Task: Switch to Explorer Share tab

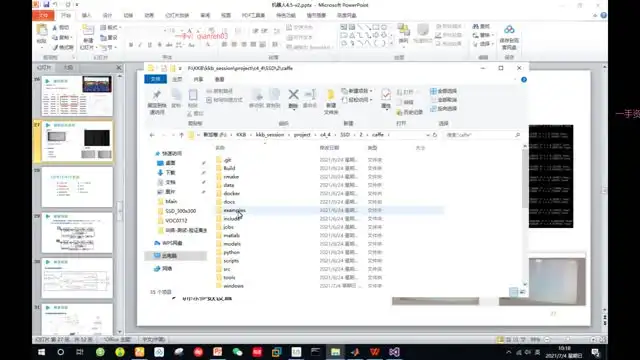Action: (x=198, y=79)
